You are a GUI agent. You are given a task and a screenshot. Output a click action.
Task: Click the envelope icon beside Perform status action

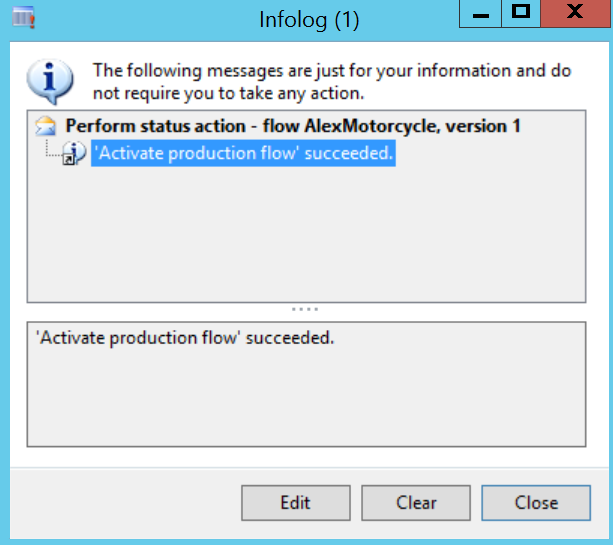click(46, 127)
